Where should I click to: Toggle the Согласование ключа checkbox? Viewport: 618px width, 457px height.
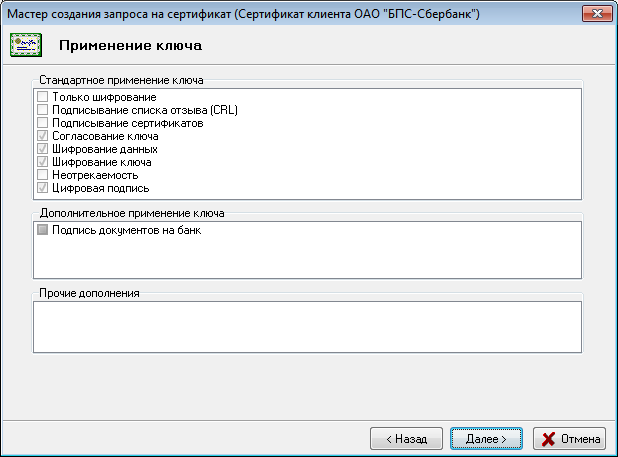pyautogui.click(x=42, y=136)
